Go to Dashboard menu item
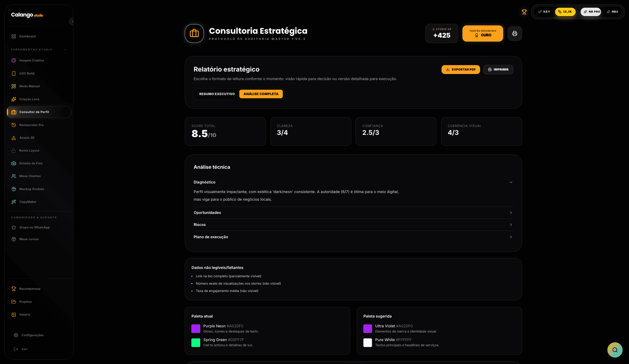This screenshot has height=364, width=629. pos(39,36)
